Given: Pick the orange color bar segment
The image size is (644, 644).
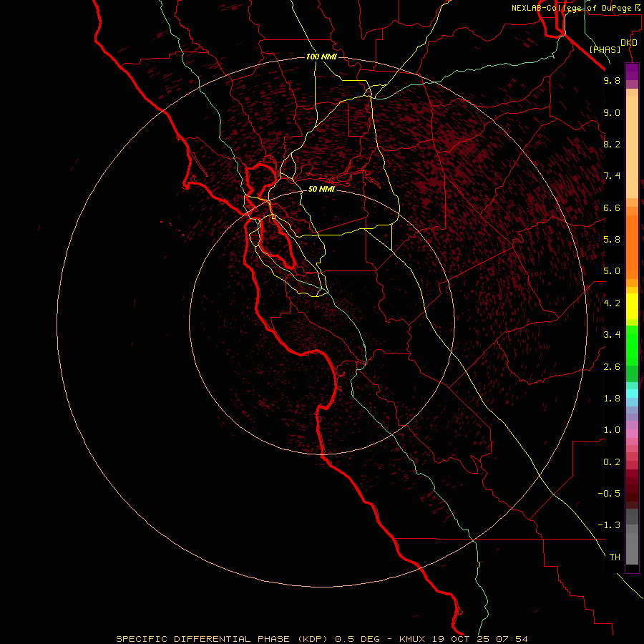Looking at the screenshot, I should pos(632,247).
